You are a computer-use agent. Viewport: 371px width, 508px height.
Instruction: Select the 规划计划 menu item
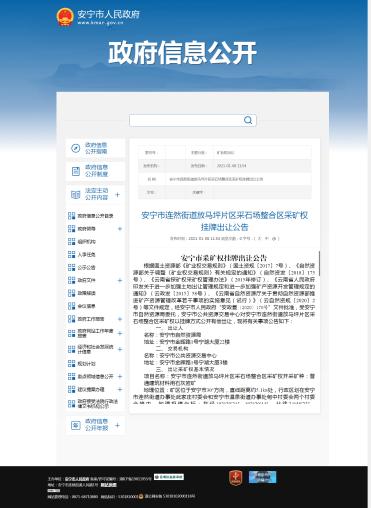click(x=86, y=364)
